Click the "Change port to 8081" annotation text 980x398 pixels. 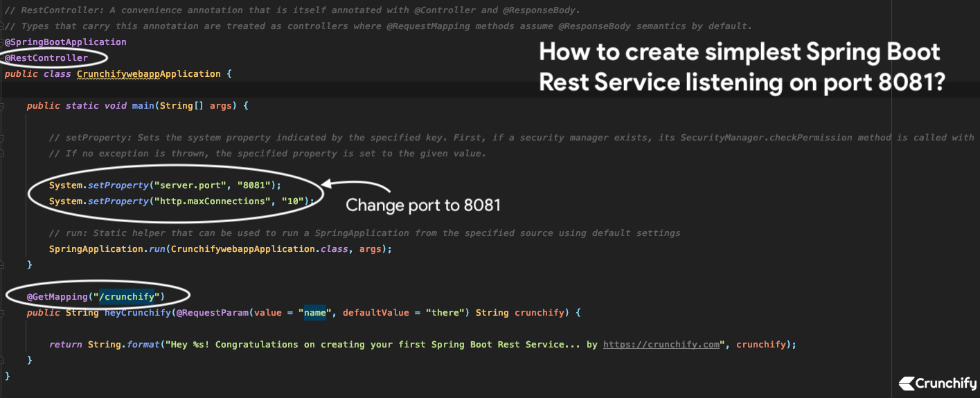422,206
